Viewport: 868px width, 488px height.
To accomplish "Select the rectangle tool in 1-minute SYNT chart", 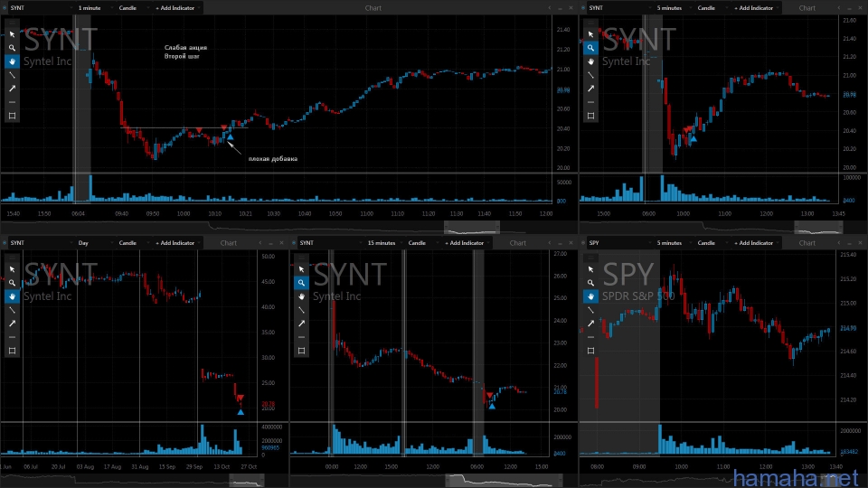I will pyautogui.click(x=12, y=116).
